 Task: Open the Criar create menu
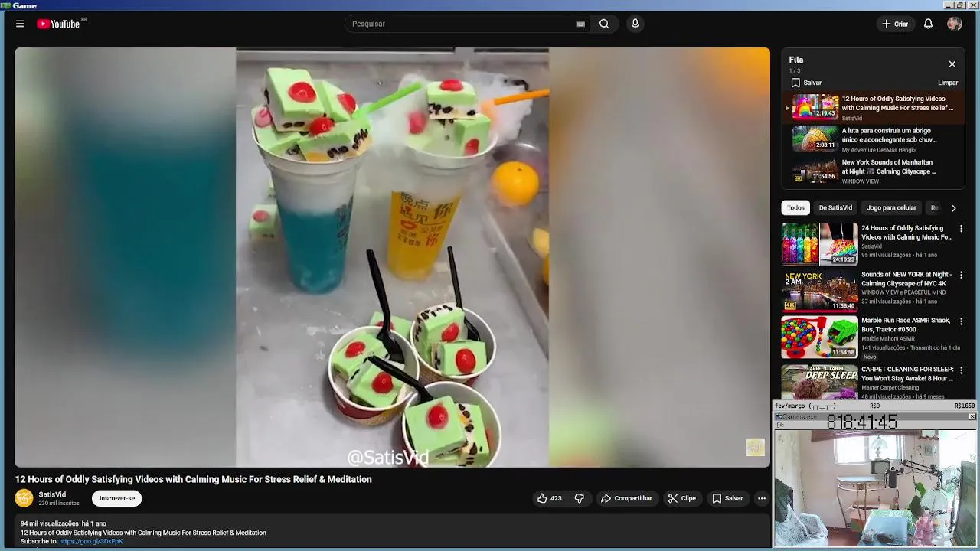click(895, 24)
